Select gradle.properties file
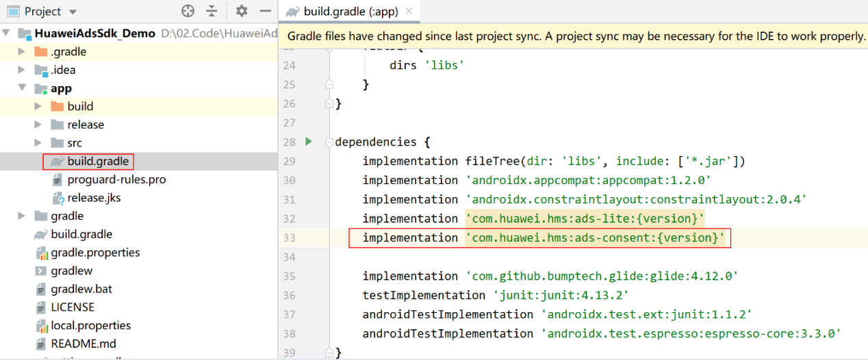868x360 pixels. click(x=95, y=253)
